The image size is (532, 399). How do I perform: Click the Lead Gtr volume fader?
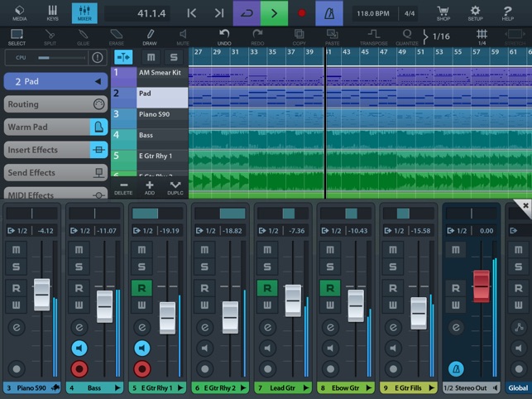click(x=293, y=300)
